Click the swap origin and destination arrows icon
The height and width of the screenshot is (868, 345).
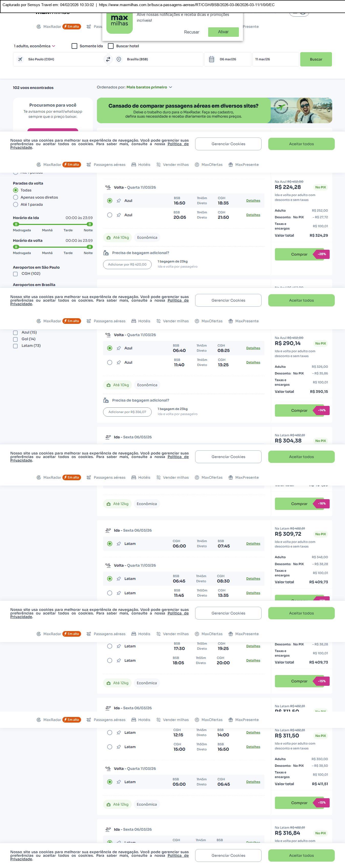(x=108, y=59)
